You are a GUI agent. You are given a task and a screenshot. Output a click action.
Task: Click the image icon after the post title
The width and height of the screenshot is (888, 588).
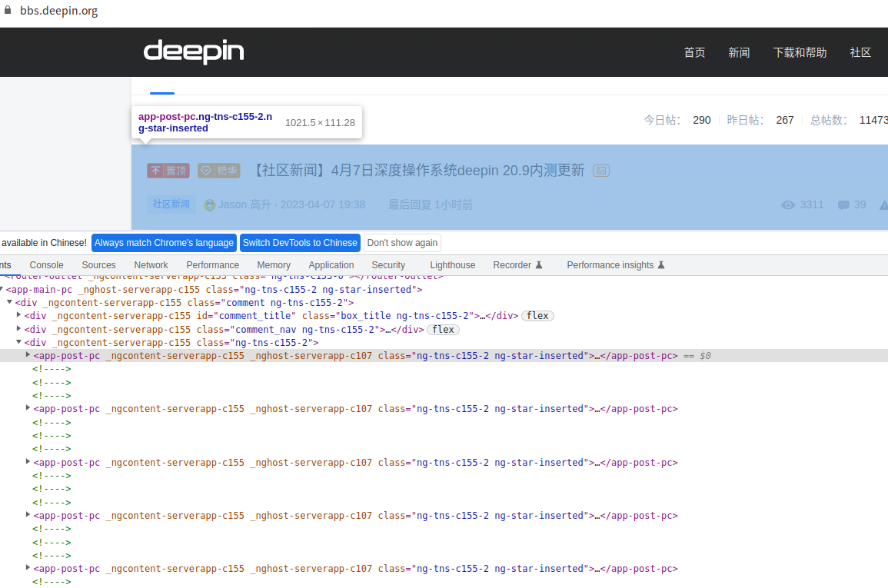pos(601,171)
